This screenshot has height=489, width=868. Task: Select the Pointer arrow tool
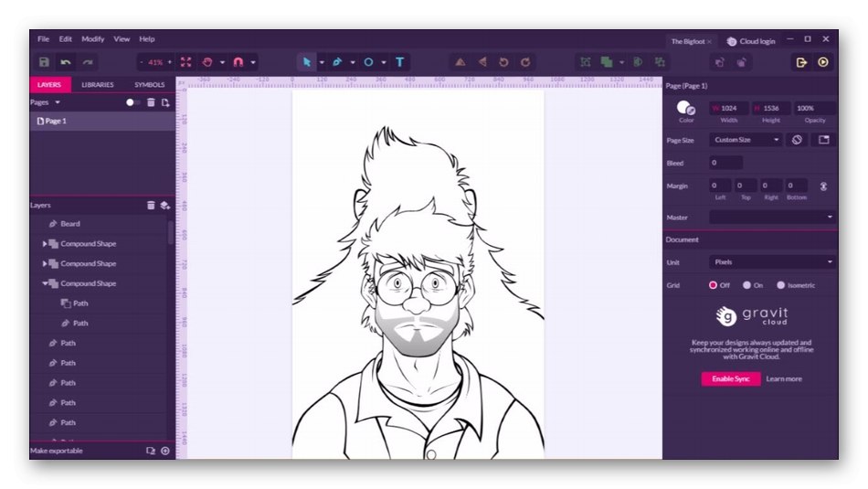click(x=306, y=62)
